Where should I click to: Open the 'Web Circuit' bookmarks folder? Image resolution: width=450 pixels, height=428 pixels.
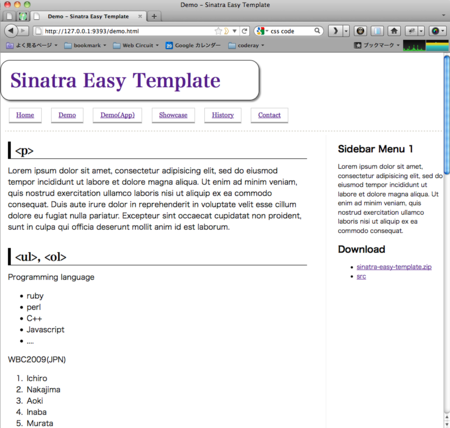coord(136,45)
